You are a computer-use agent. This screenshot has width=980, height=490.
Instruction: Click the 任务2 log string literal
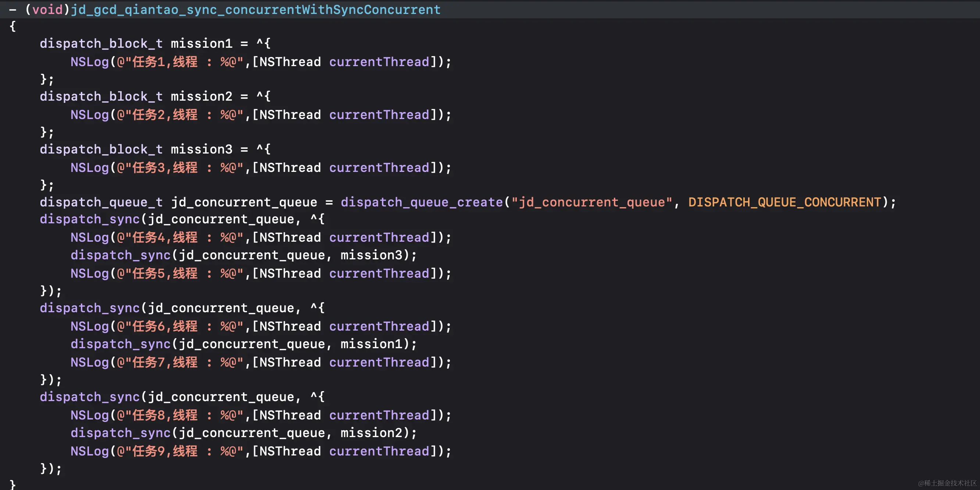click(179, 115)
